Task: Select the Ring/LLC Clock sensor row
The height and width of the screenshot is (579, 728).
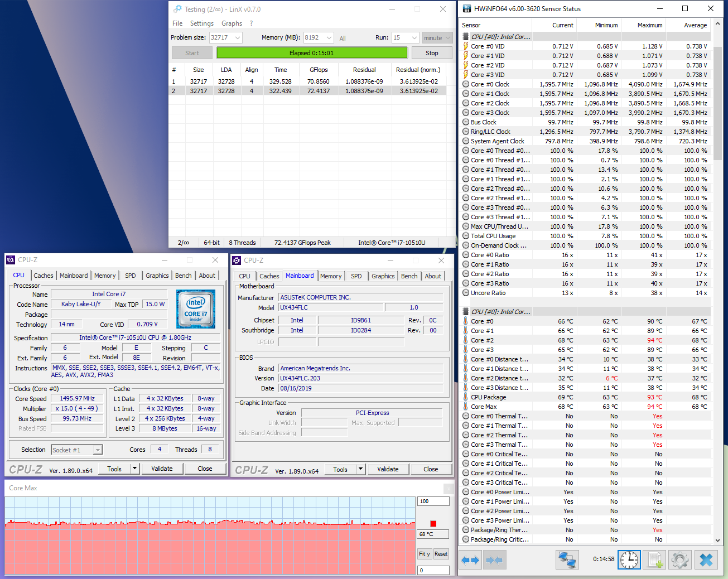Action: pos(586,132)
